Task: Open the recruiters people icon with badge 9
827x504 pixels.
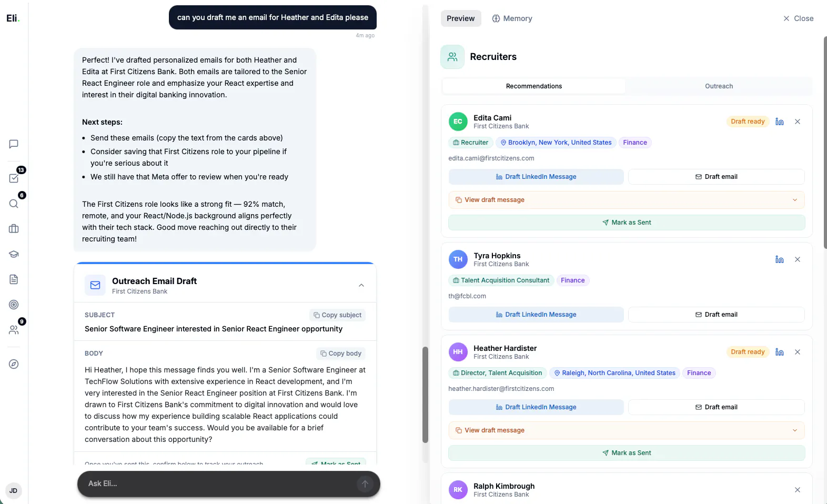Action: point(14,330)
